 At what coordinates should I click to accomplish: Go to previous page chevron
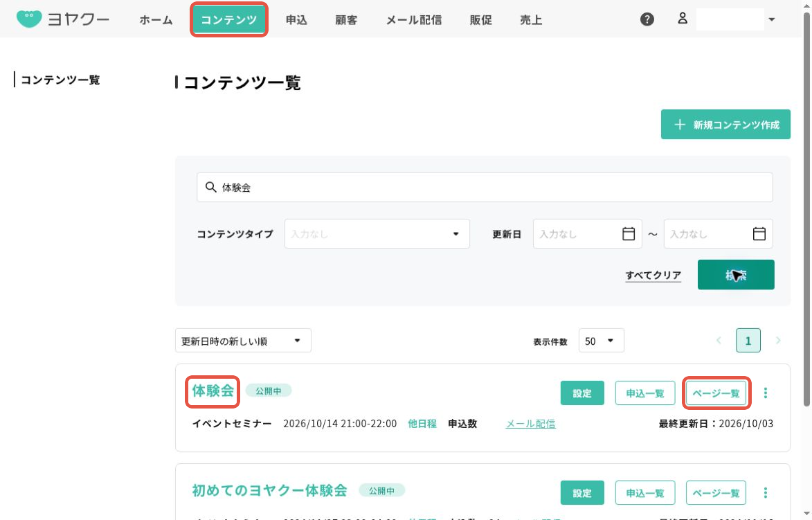pyautogui.click(x=719, y=340)
